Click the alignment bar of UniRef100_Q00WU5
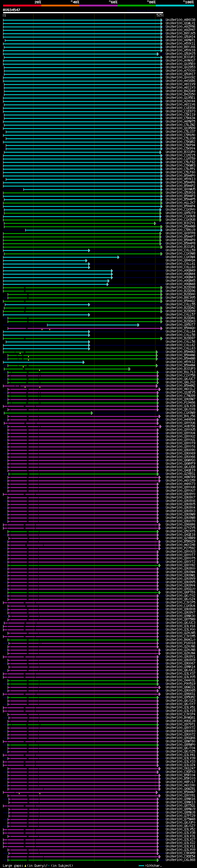This screenshot has height=868, width=197. (93, 189)
